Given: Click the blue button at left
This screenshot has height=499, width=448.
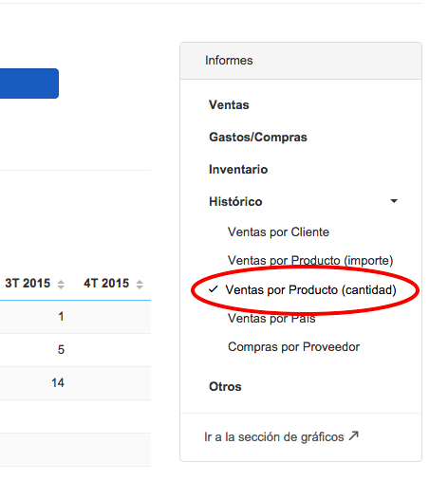Looking at the screenshot, I should pos(29,83).
